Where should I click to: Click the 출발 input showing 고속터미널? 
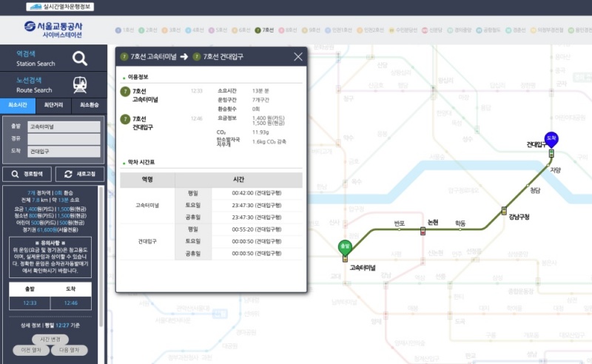pos(64,127)
